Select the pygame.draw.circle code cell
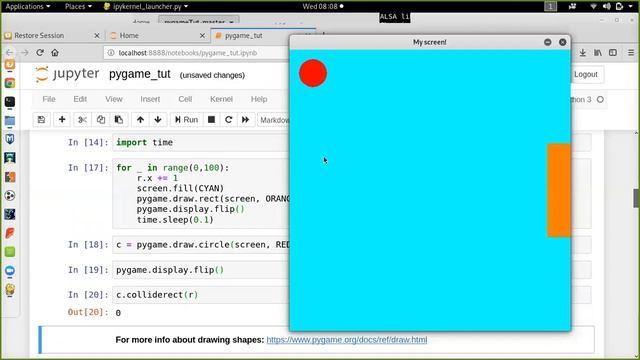640x360 pixels. [x=201, y=244]
